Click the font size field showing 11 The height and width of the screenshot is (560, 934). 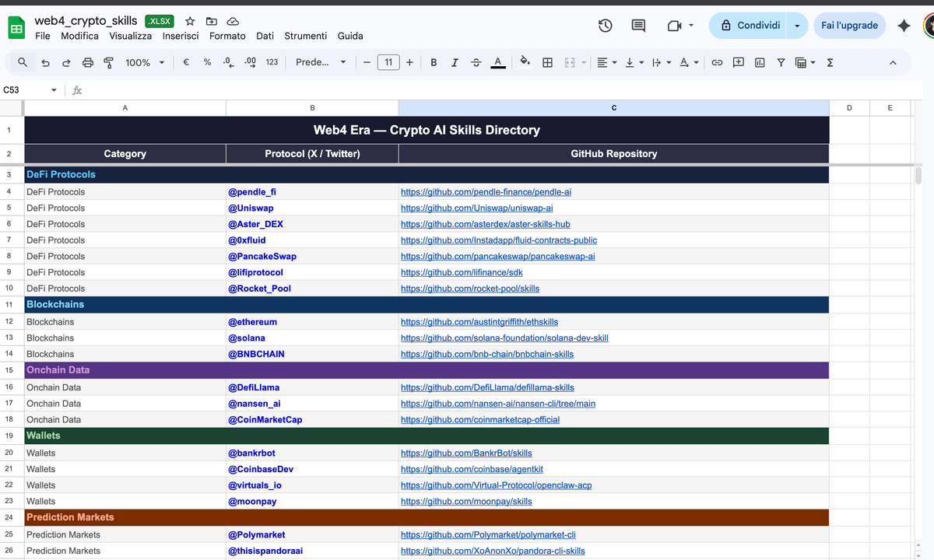click(388, 62)
